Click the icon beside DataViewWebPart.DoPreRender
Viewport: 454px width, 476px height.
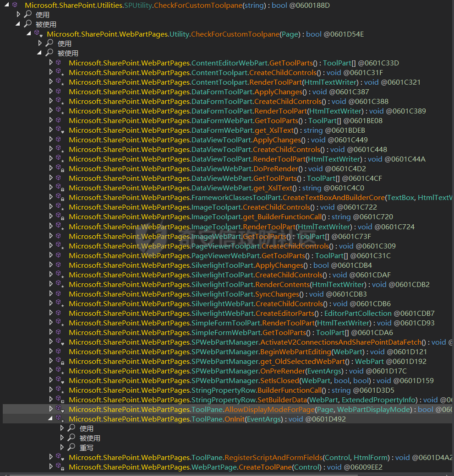59,168
